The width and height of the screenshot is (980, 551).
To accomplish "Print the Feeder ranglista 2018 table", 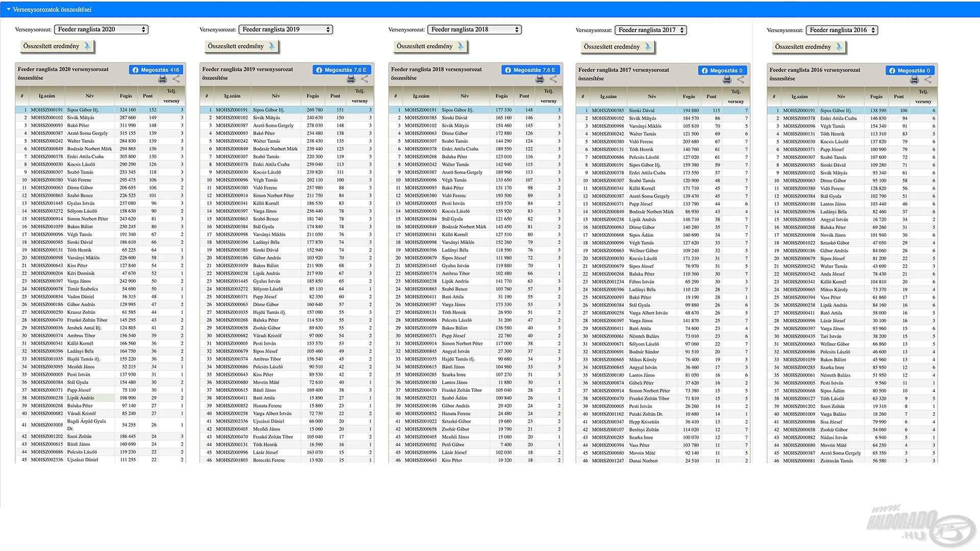I will coord(540,79).
